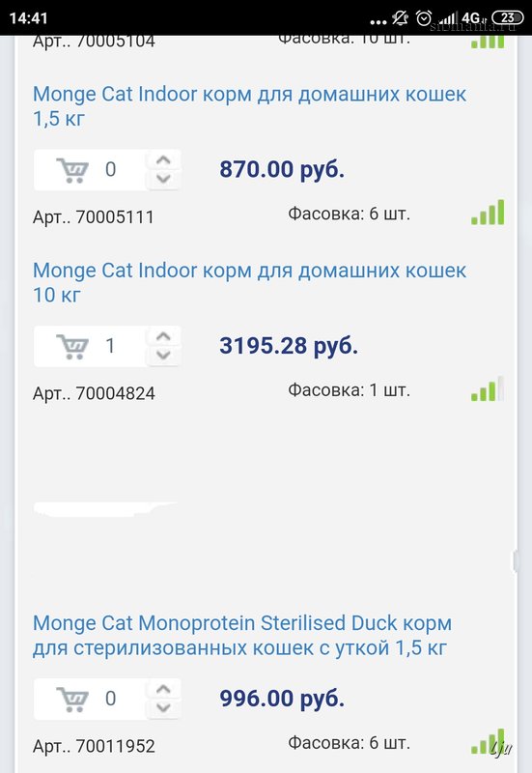Tap cart icon for Monoprotein Sterilised Duck

point(72,699)
